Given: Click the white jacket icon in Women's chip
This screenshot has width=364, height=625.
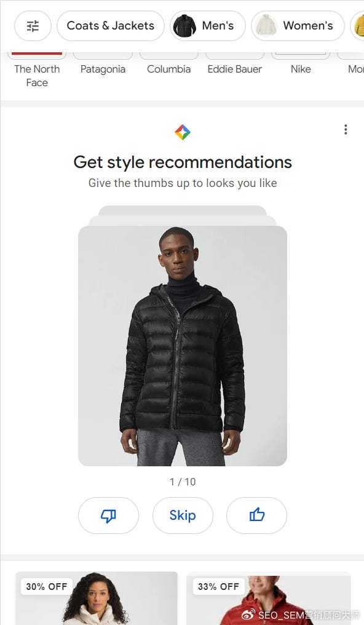Looking at the screenshot, I should coord(266,26).
